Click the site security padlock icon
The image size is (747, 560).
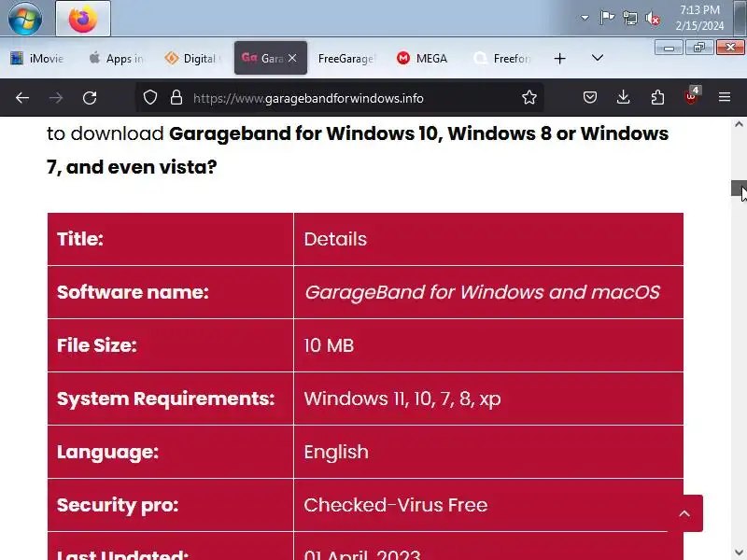(176, 98)
